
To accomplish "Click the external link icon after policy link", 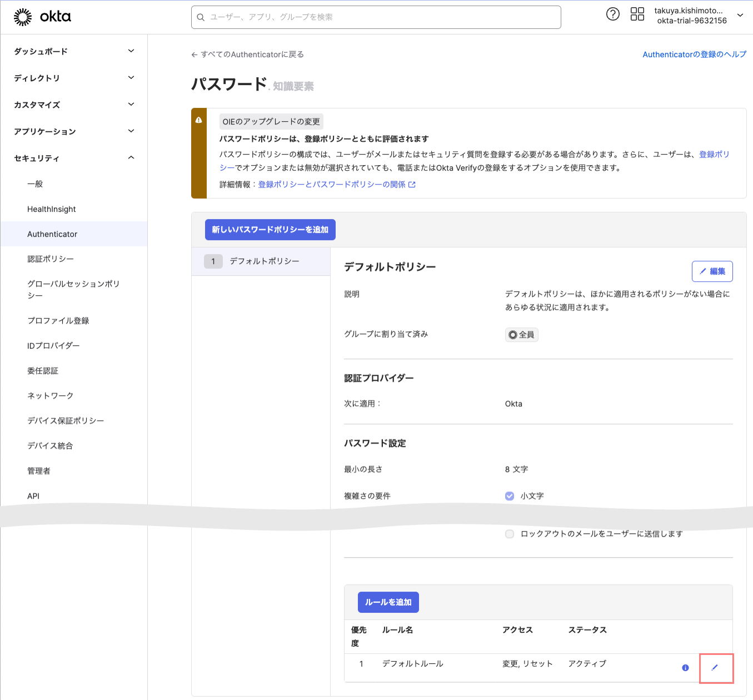I will coord(412,185).
